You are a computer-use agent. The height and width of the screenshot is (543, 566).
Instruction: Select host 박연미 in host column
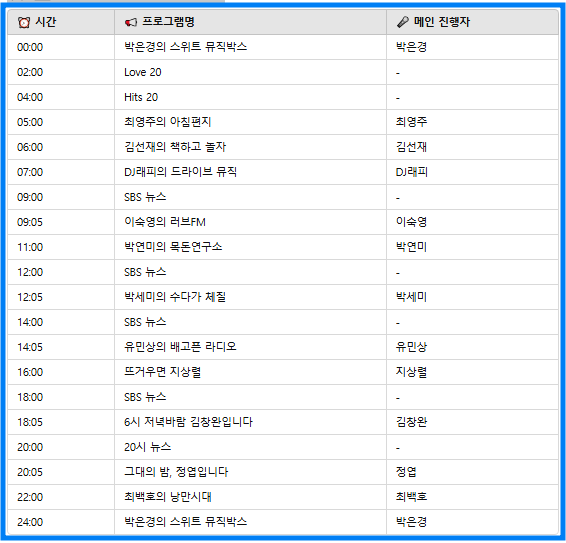coord(412,247)
